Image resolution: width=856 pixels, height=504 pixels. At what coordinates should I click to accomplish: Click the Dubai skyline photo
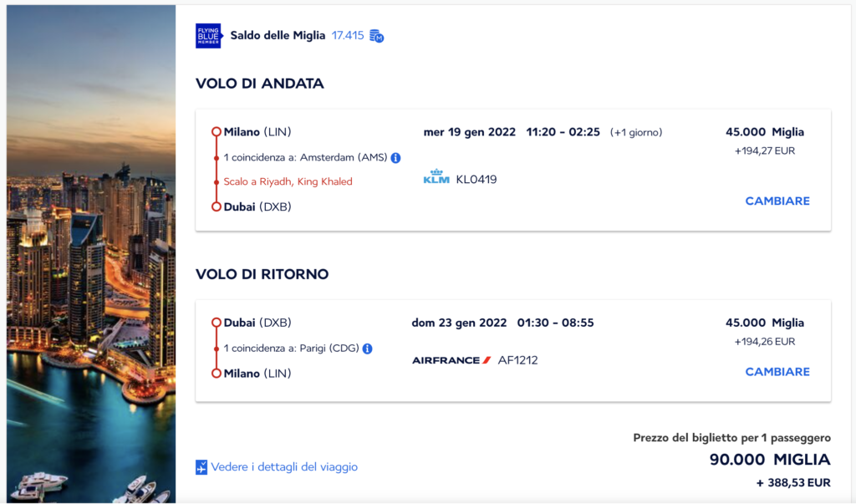click(91, 254)
